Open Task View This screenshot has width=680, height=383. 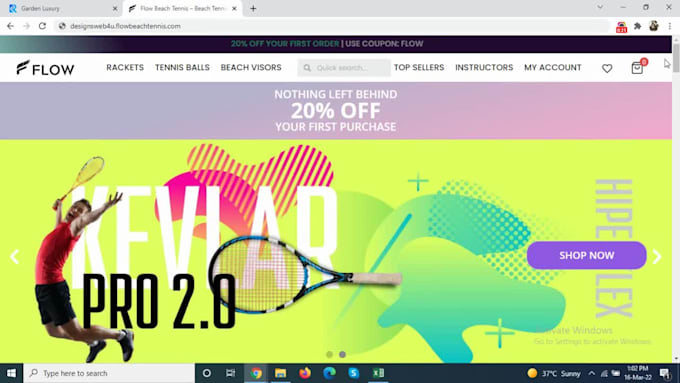pyautogui.click(x=231, y=373)
